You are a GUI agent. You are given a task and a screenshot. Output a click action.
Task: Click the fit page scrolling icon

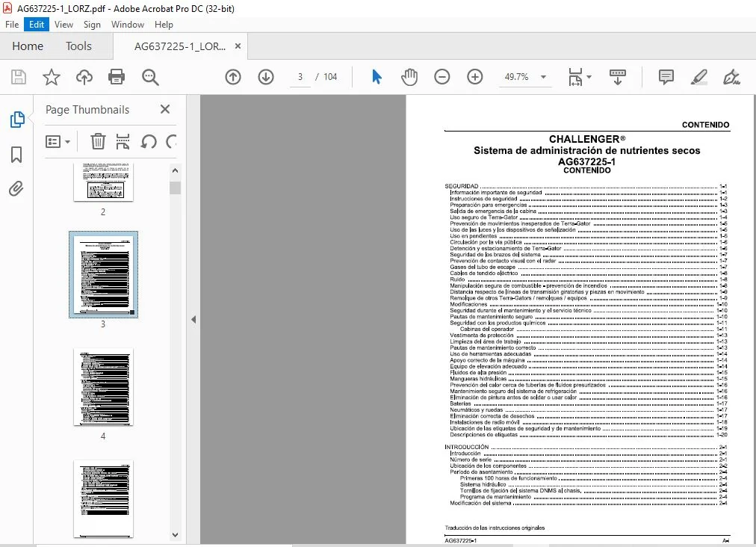pyautogui.click(x=576, y=77)
